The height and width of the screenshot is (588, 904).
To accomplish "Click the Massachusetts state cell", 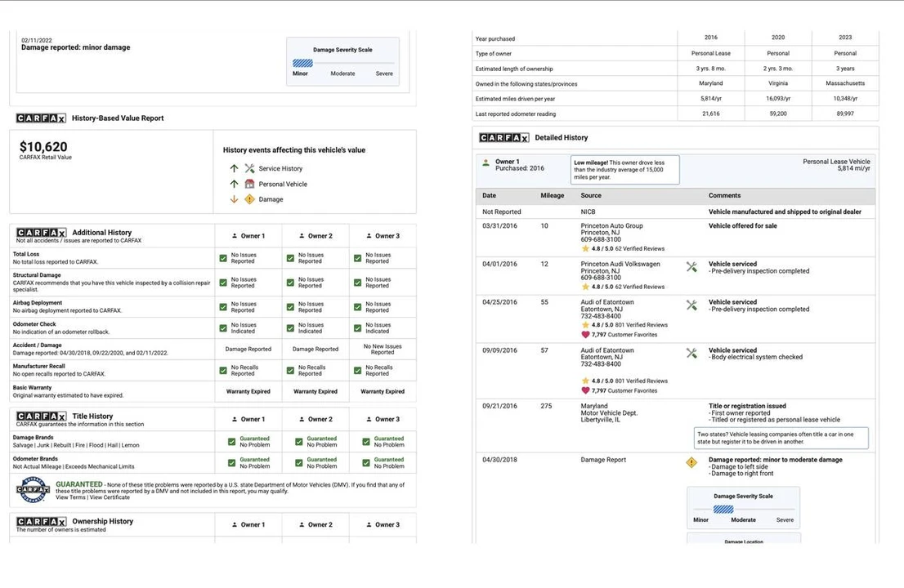I will [845, 83].
